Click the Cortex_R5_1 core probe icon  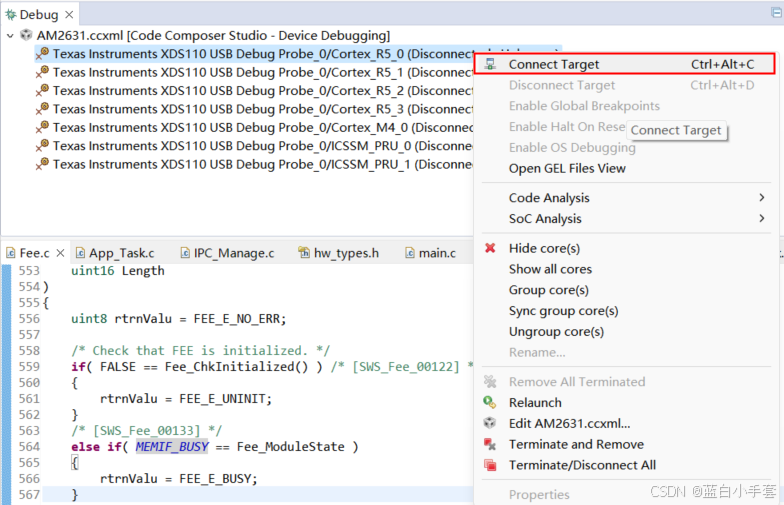(42, 72)
